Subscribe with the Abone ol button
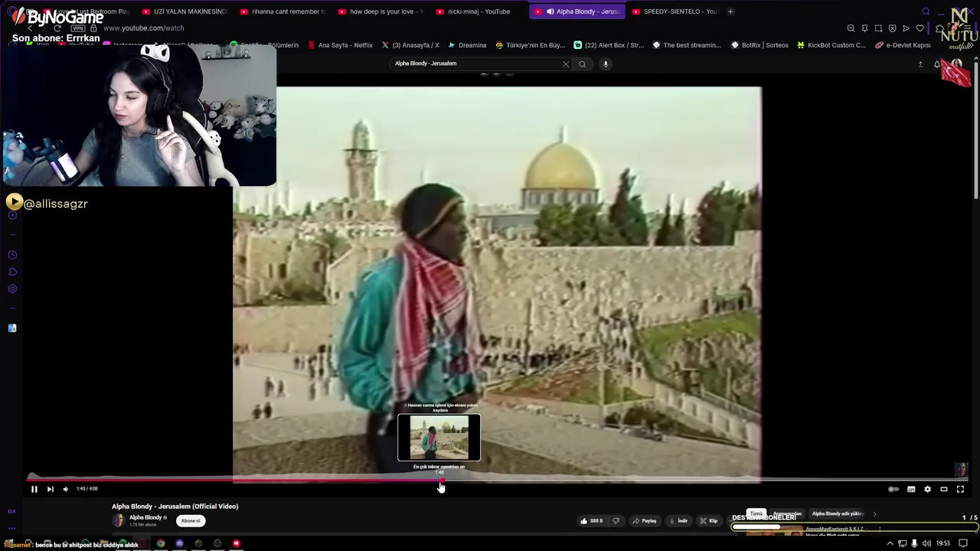The image size is (980, 551). [x=191, y=521]
